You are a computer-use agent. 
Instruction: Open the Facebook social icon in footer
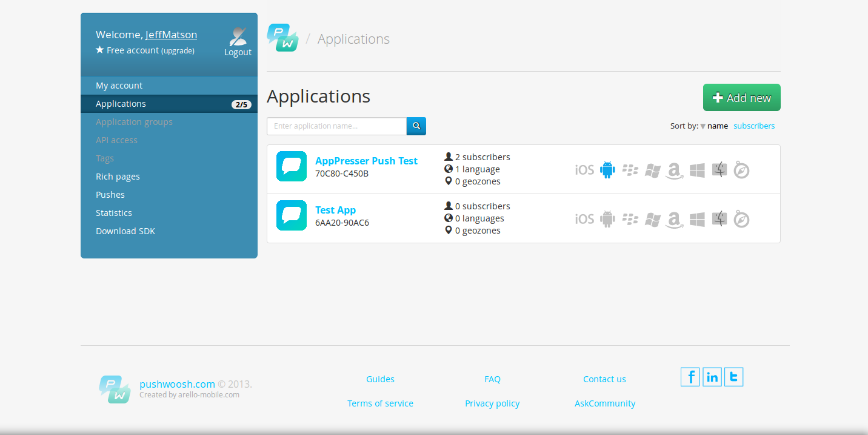690,377
